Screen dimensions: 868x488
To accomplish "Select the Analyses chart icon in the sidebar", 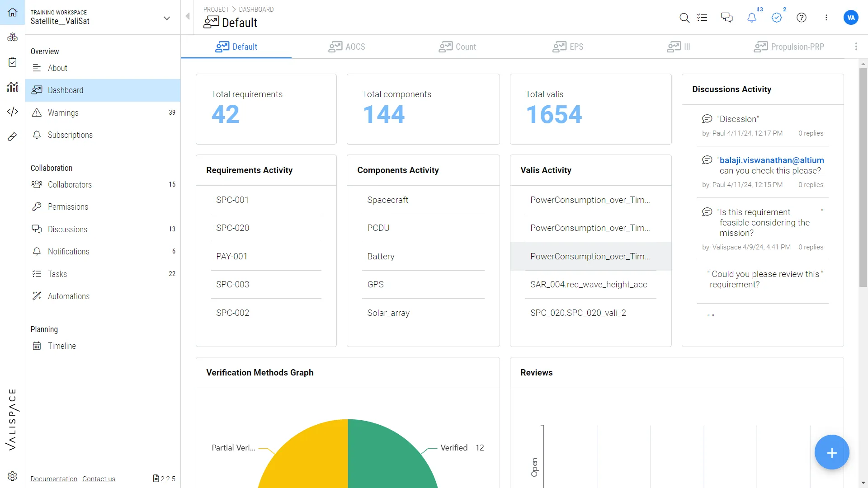I will click(13, 86).
